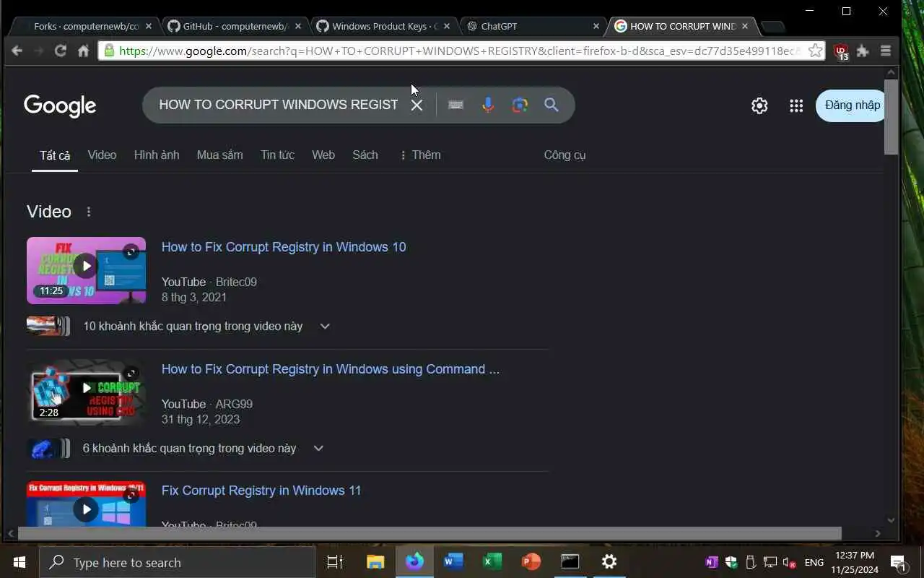Play the 2:28 registry using CMD thumbnail
The width and height of the screenshot is (924, 578).
86,392
